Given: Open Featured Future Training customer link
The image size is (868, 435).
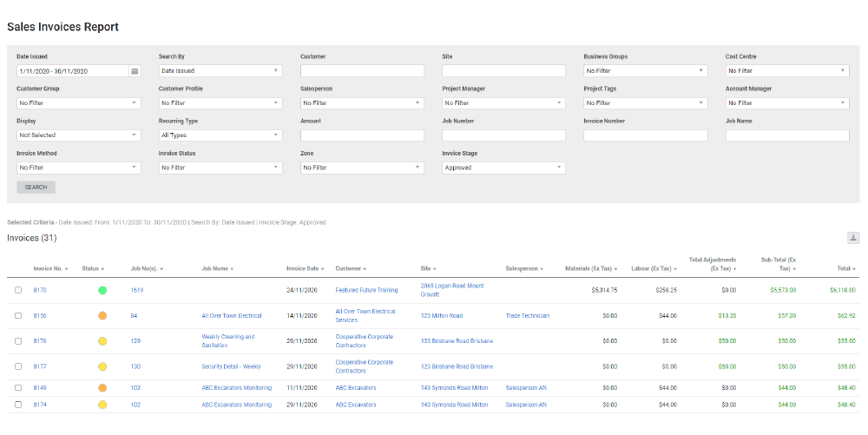Looking at the screenshot, I should pyautogui.click(x=366, y=290).
